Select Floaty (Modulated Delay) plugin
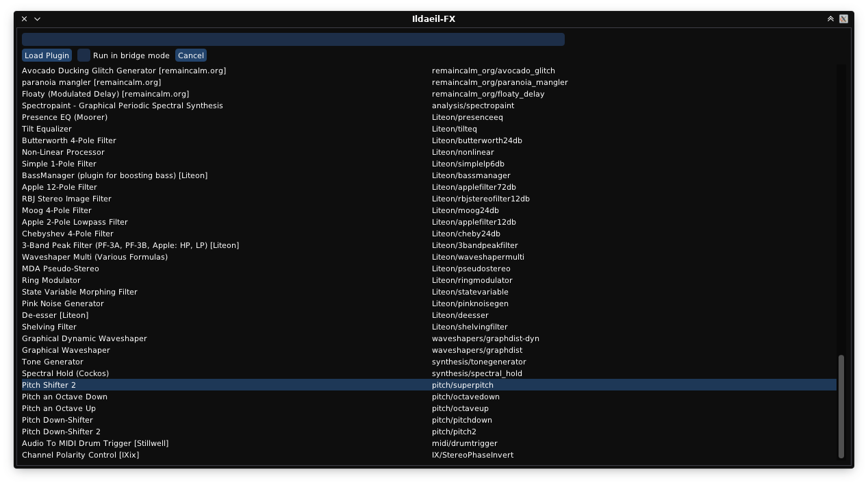868x485 pixels. point(105,94)
